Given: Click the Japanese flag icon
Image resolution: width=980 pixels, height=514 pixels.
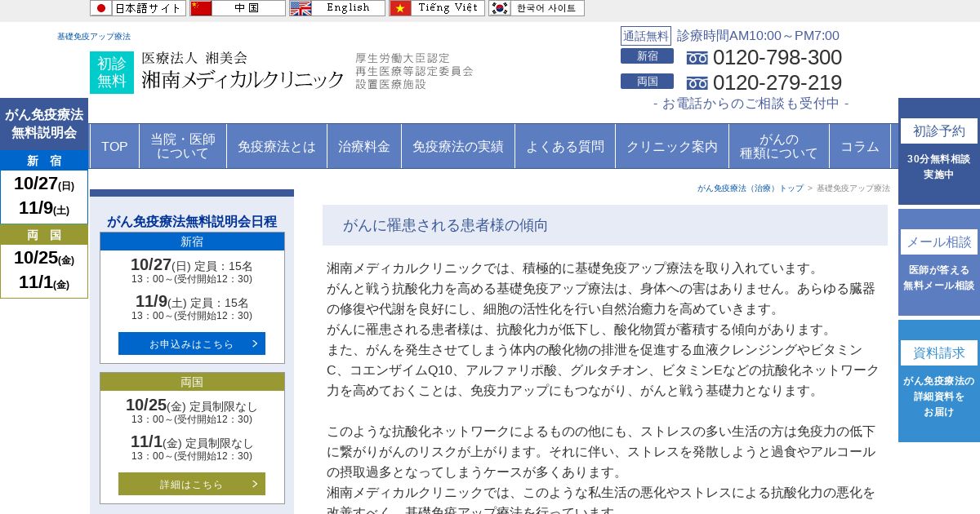Looking at the screenshot, I should coord(101,8).
